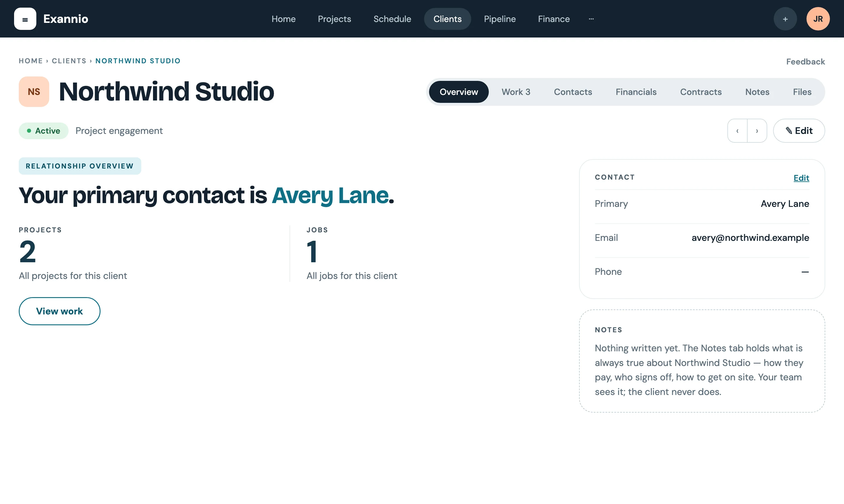Open Pipeline in top navigation
This screenshot has height=504, width=844.
(x=500, y=19)
